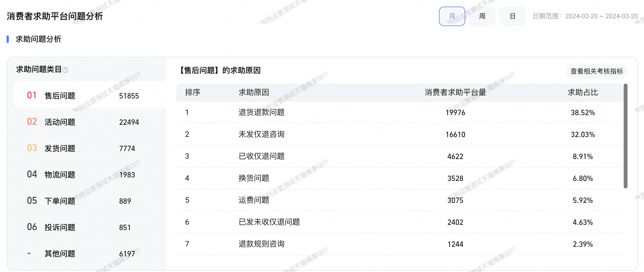Click the 退款规则咨询 row reason
644x272 pixels.
click(x=261, y=244)
